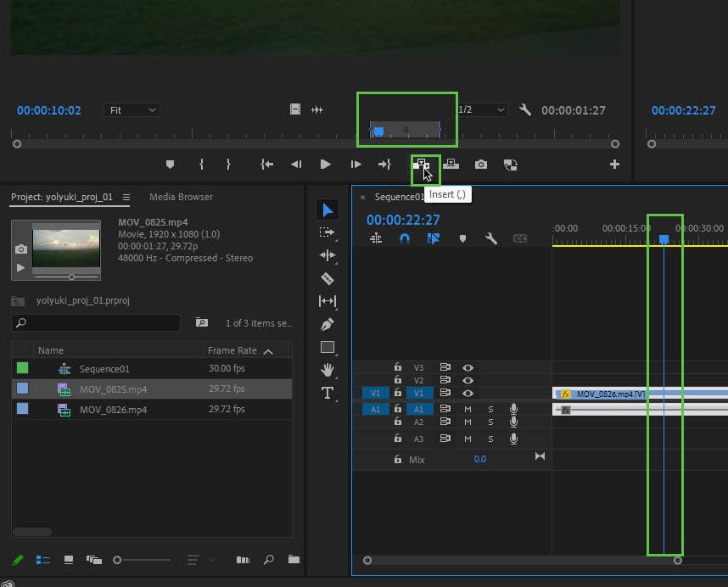Solo audio track A2

click(490, 422)
